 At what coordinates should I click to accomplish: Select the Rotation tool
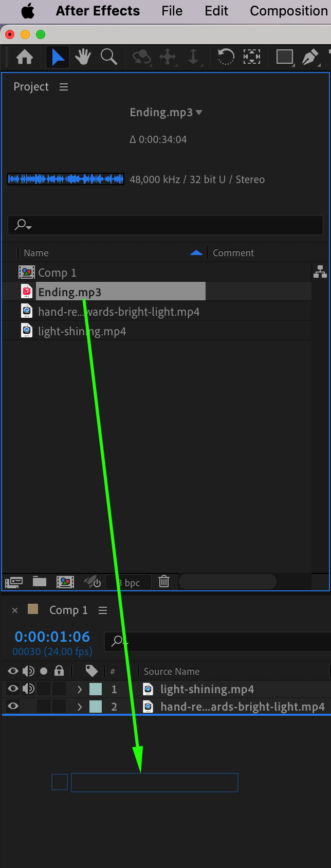point(226,57)
